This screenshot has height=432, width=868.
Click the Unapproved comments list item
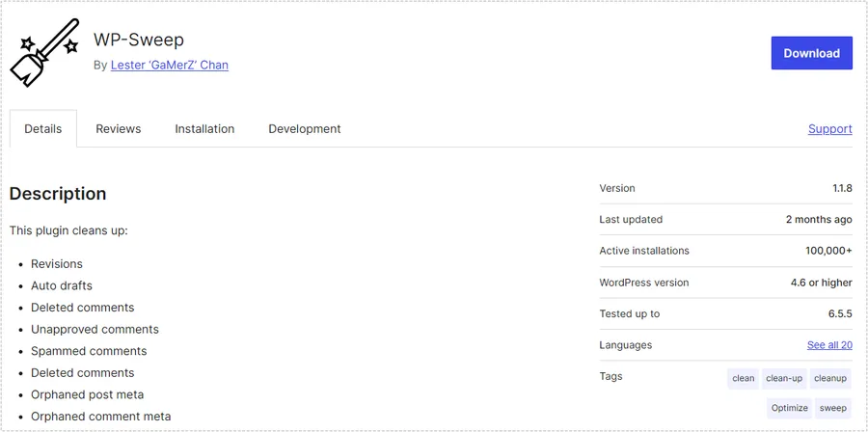tap(95, 330)
